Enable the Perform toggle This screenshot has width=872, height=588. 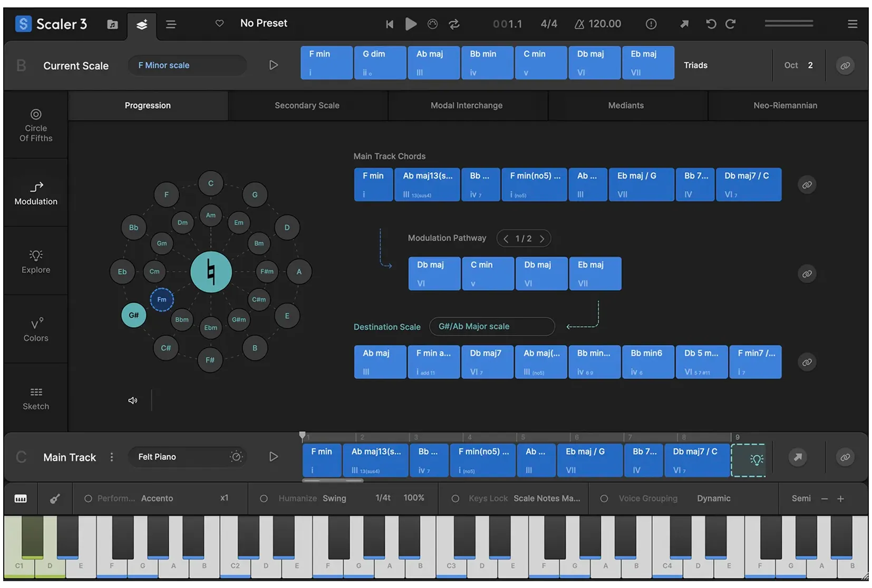pyautogui.click(x=88, y=498)
